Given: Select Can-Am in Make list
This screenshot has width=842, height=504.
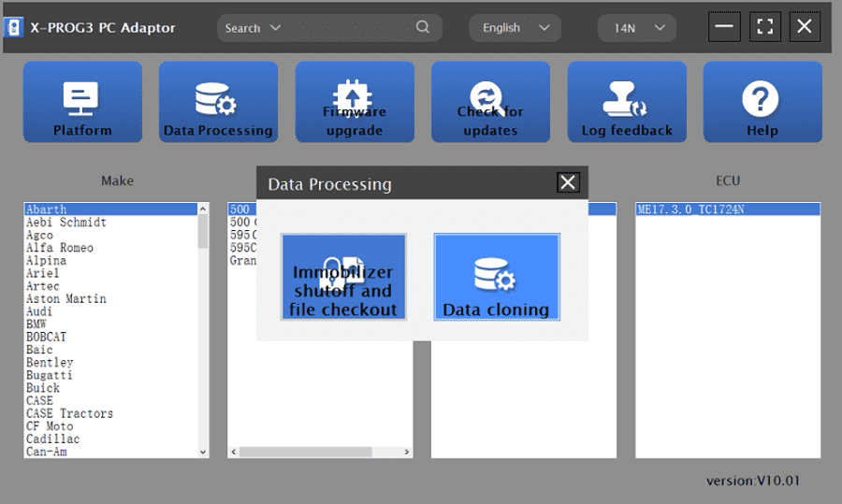Looking at the screenshot, I should 110,452.
